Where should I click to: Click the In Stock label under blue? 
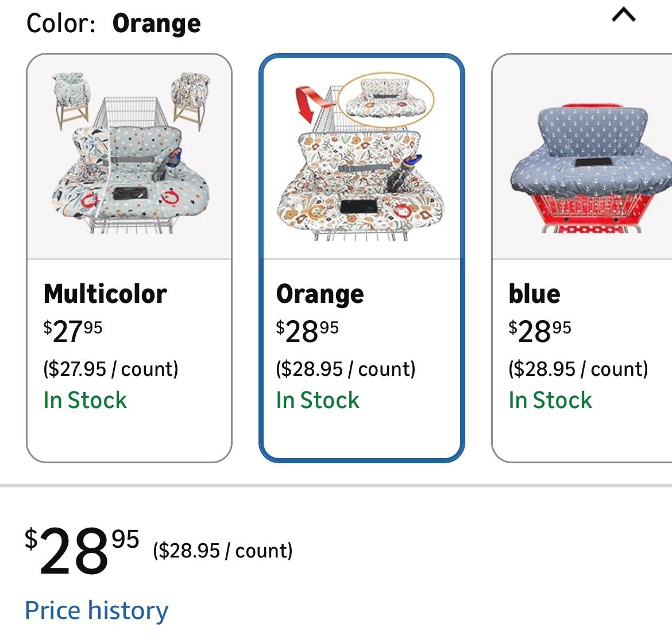(x=550, y=400)
